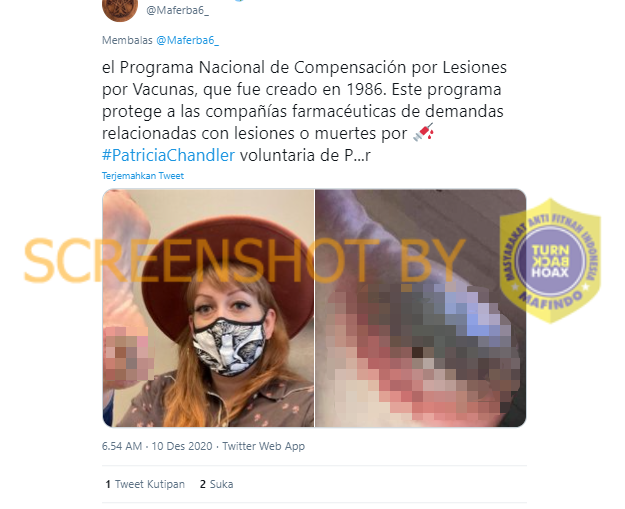Click the blurred hand in the left photo

(128, 353)
